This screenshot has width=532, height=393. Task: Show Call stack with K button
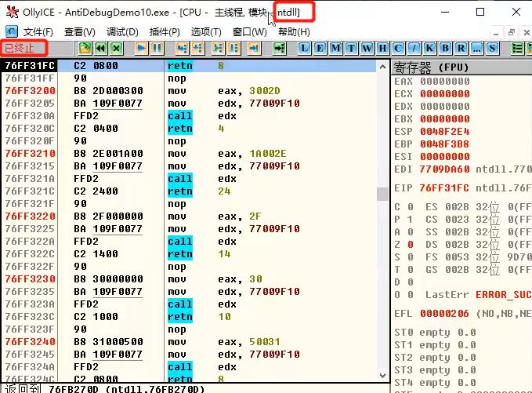[x=429, y=48]
